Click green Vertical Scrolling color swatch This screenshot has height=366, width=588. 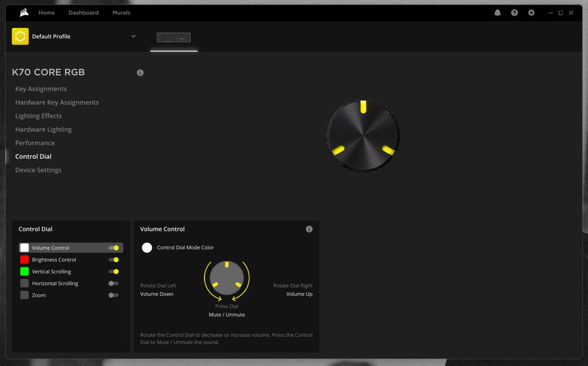coord(25,271)
